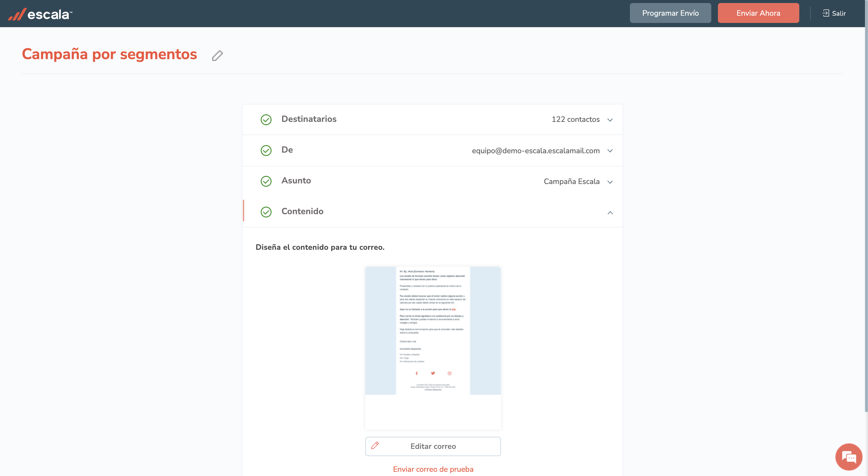Click 'Diseña el contenido para tu correo.' text

point(320,247)
